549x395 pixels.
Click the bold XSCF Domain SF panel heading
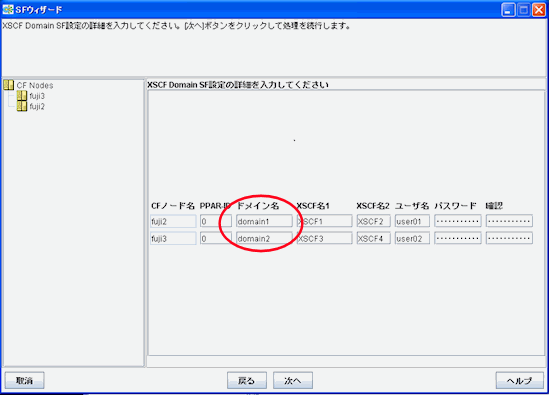tap(238, 85)
